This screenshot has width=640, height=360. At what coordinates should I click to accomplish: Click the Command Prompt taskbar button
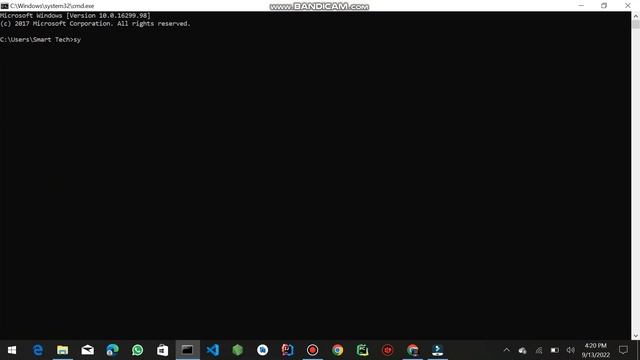pos(188,350)
